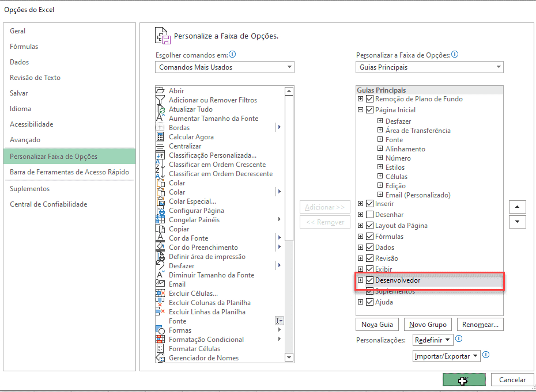The height and width of the screenshot is (392, 536).
Task: Select the Cor do Preenchimento bucket icon
Action: [x=160, y=248]
